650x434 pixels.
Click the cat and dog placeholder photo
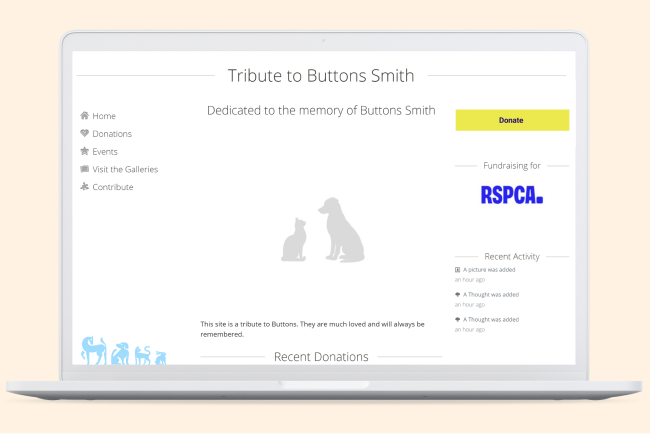[x=321, y=230]
